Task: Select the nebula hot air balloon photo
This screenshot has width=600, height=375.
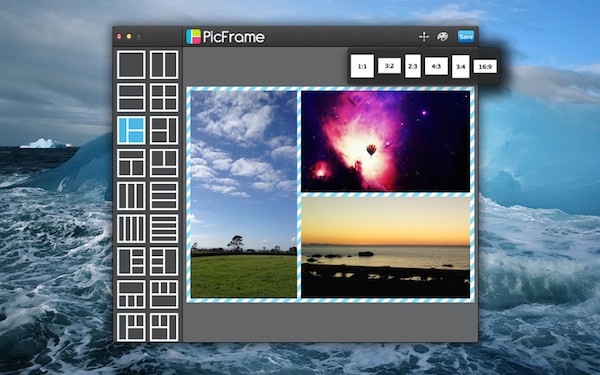Action: [385, 141]
